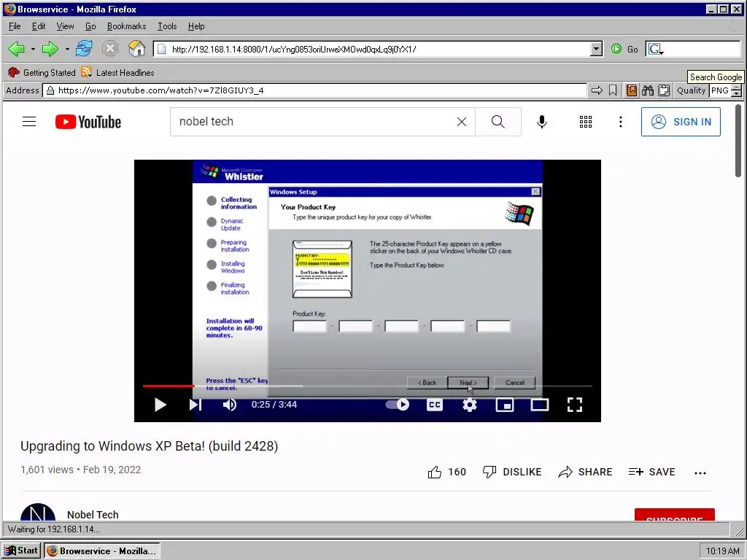747x560 pixels.
Task: Mute the video volume
Action: pyautogui.click(x=230, y=405)
